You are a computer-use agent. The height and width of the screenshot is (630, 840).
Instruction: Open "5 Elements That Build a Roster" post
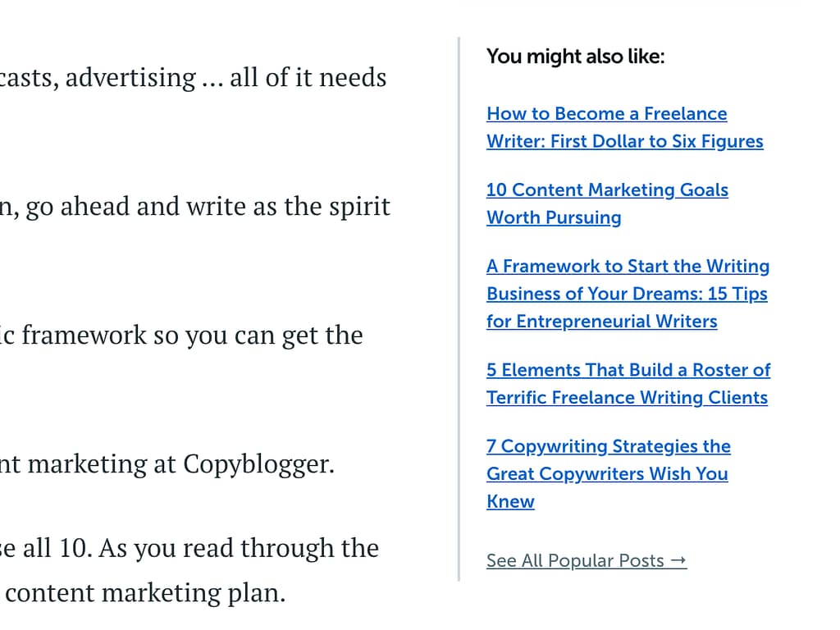coord(628,371)
